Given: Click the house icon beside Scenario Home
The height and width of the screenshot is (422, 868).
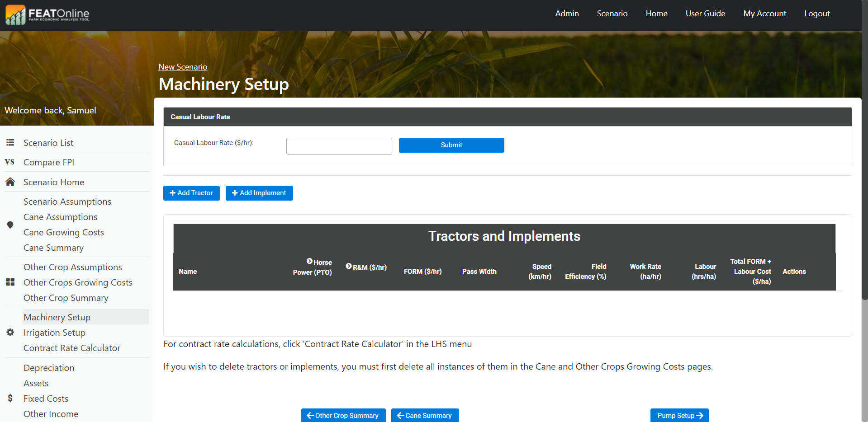Looking at the screenshot, I should pos(10,182).
